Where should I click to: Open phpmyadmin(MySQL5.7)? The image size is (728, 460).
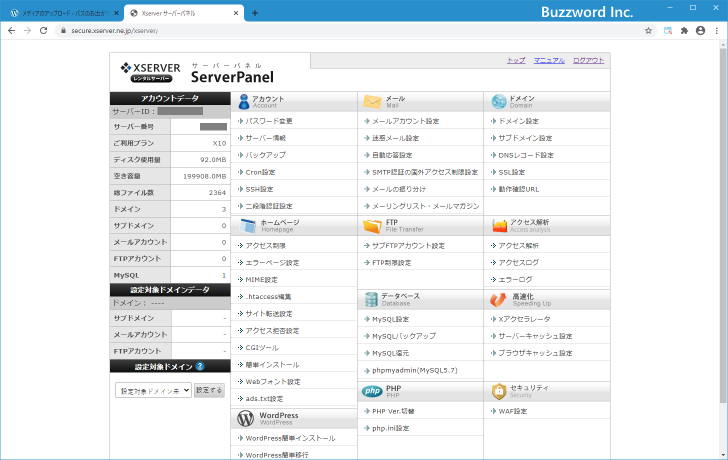pos(415,370)
